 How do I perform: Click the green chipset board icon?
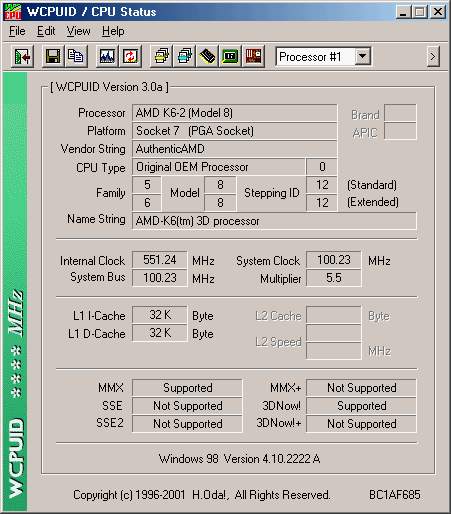click(230, 57)
